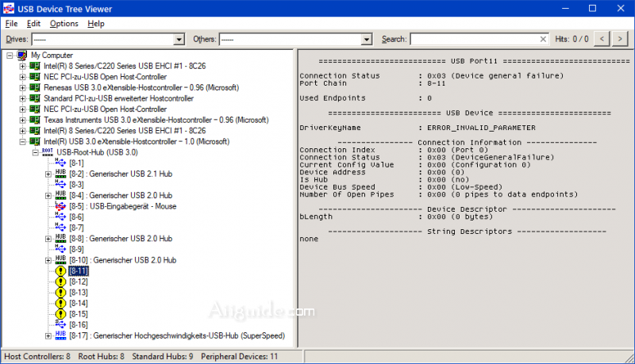
Task: Click the USB port icon for [8-1]
Action: coord(60,163)
